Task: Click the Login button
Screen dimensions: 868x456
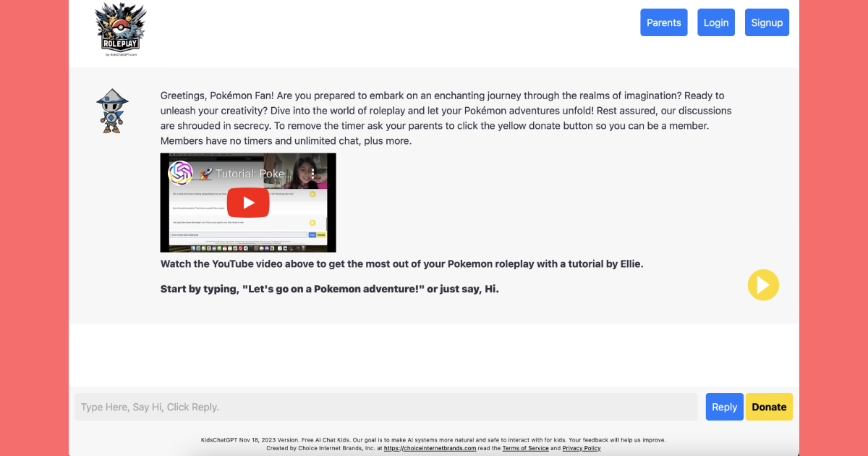Action: [716, 22]
